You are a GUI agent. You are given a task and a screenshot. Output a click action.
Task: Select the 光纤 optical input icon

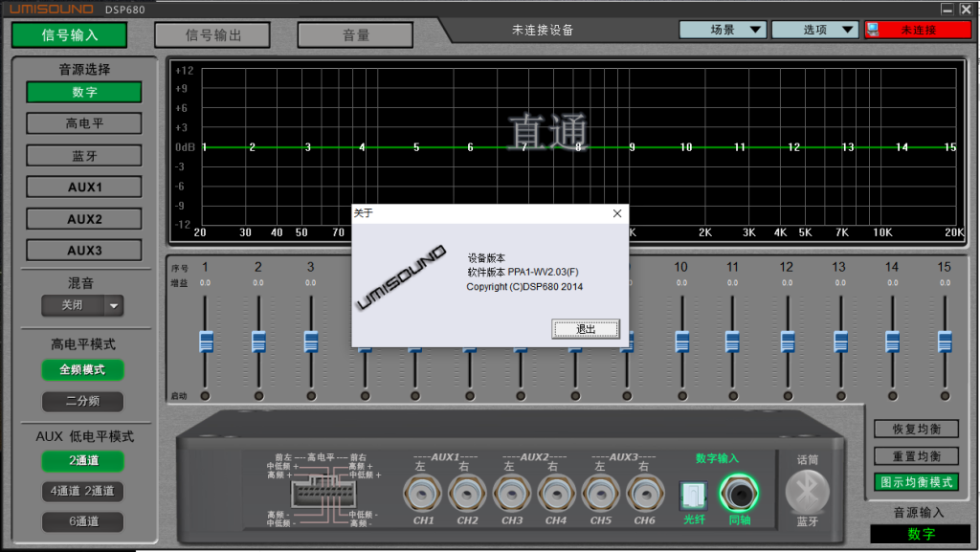click(x=693, y=496)
